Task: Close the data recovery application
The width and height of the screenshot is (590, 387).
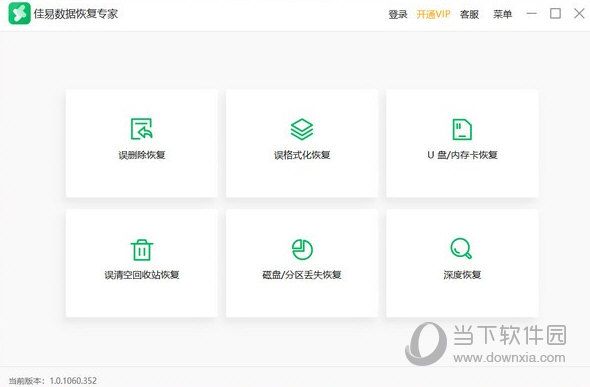Action: coord(579,14)
